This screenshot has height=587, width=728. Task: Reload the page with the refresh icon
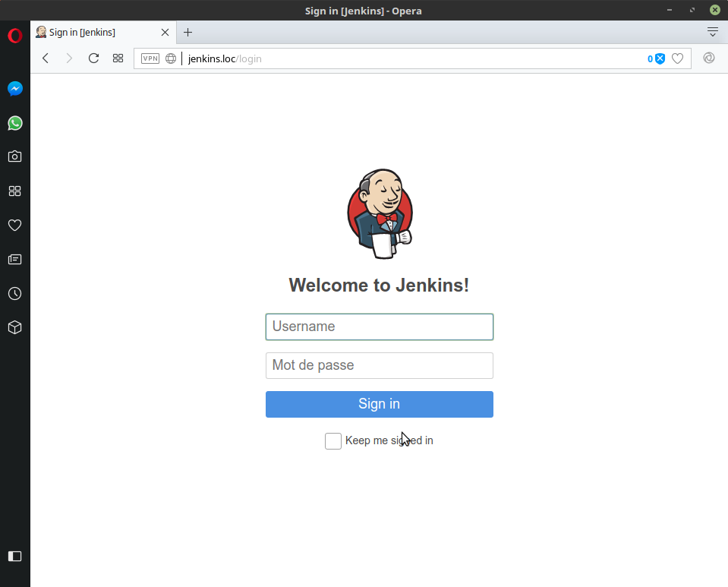pos(94,58)
